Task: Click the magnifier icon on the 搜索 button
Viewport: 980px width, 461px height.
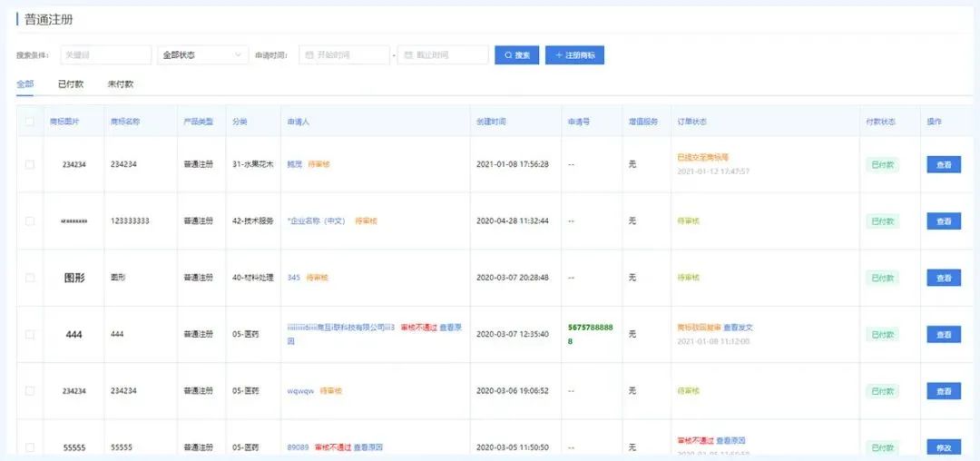Action: [x=507, y=55]
